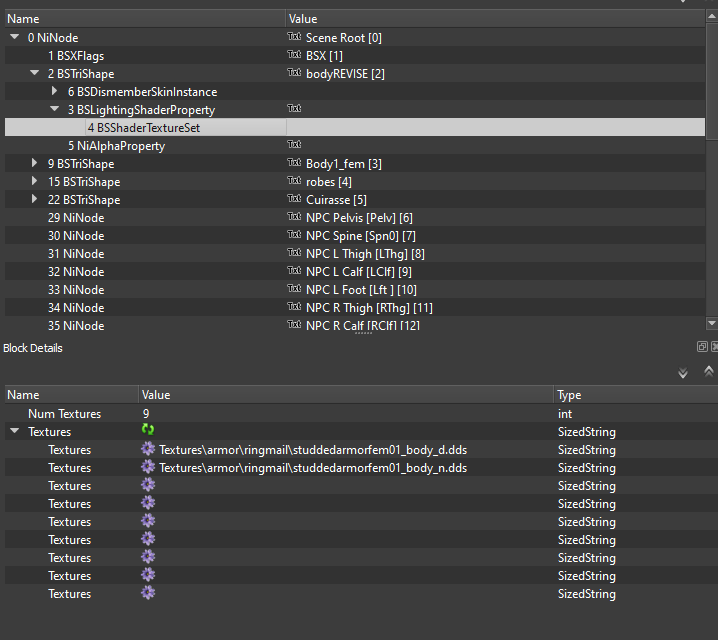
Task: Select the studdedarmorfem01_body_d.dds texture path
Action: coord(313,450)
